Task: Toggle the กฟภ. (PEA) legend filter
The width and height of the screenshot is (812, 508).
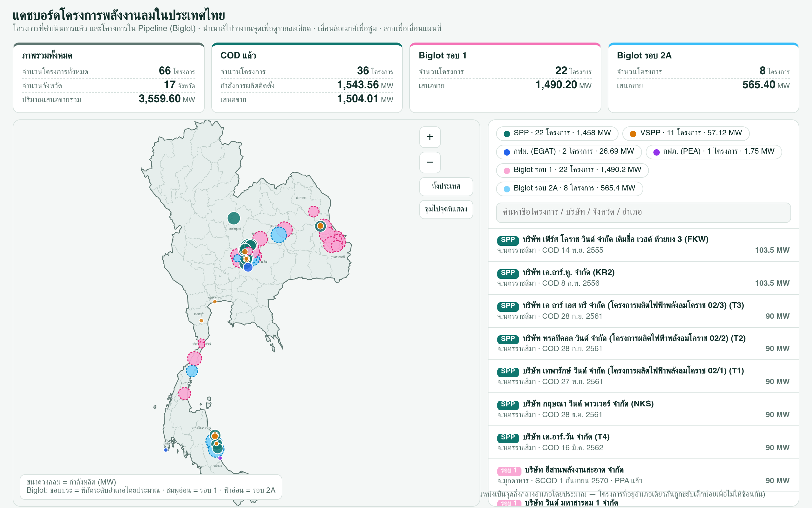Action: point(714,151)
